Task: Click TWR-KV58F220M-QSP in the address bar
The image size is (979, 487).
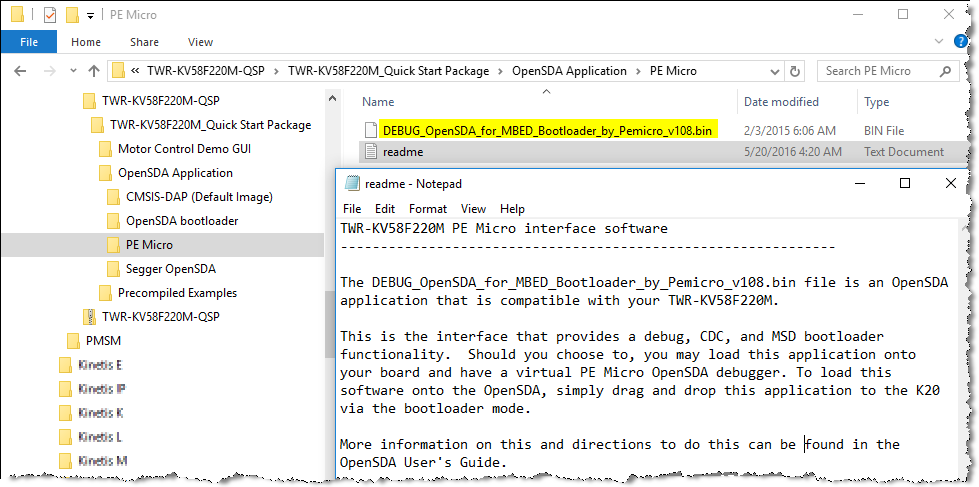Action: coord(208,71)
